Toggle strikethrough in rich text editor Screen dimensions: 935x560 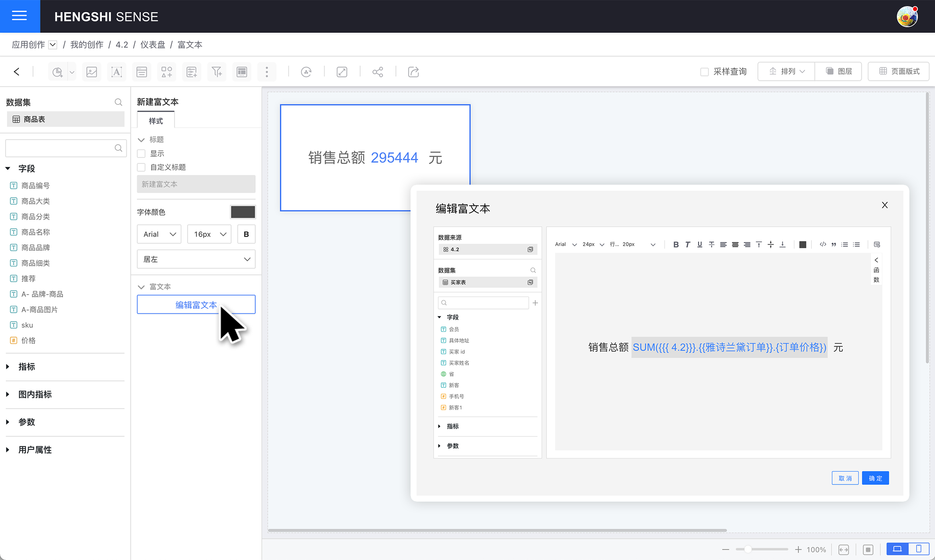pos(712,245)
